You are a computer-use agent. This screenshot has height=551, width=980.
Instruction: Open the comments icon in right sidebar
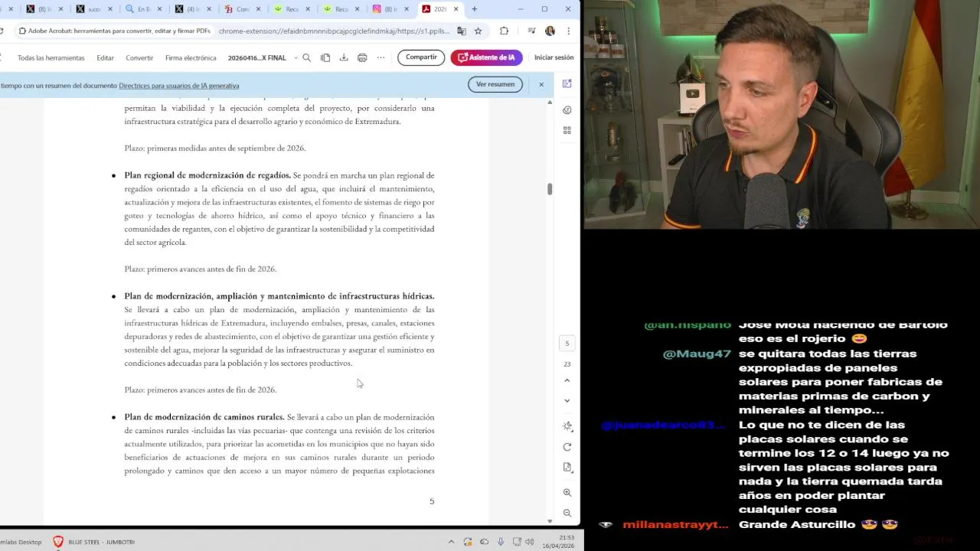pyautogui.click(x=567, y=110)
